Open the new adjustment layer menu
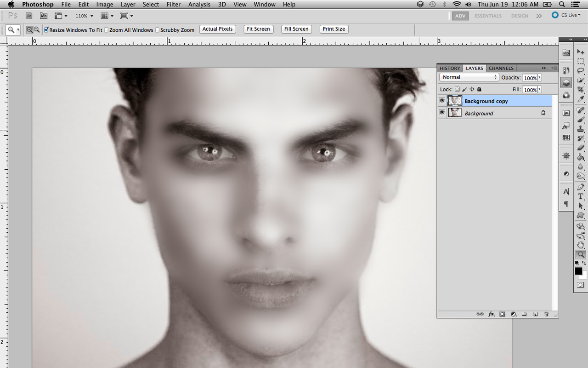588x368 pixels. (x=513, y=314)
